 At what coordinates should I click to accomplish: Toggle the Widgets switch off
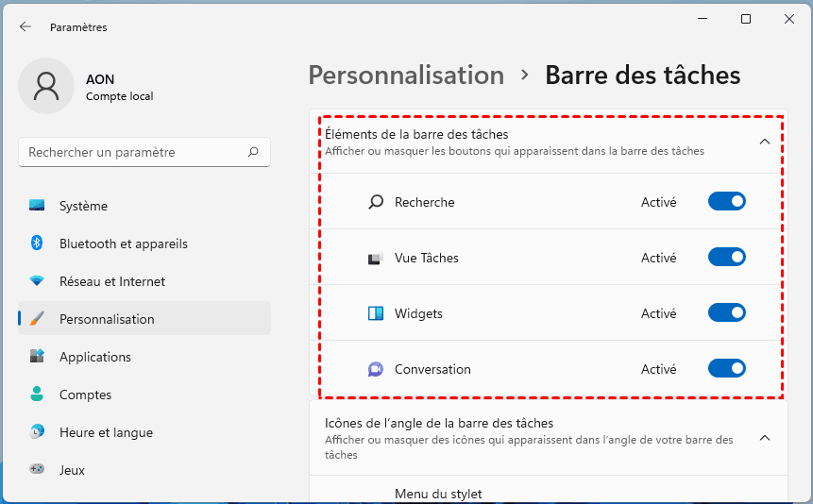coord(727,312)
